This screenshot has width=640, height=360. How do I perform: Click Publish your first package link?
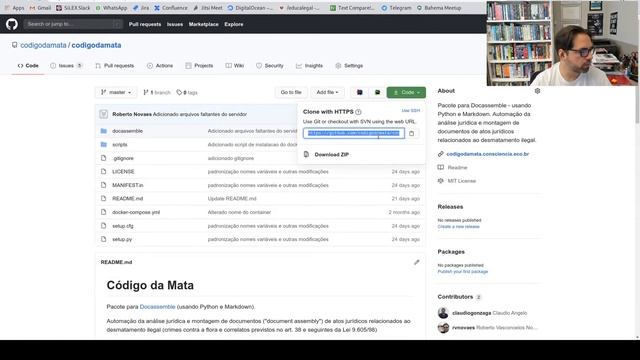point(462,271)
